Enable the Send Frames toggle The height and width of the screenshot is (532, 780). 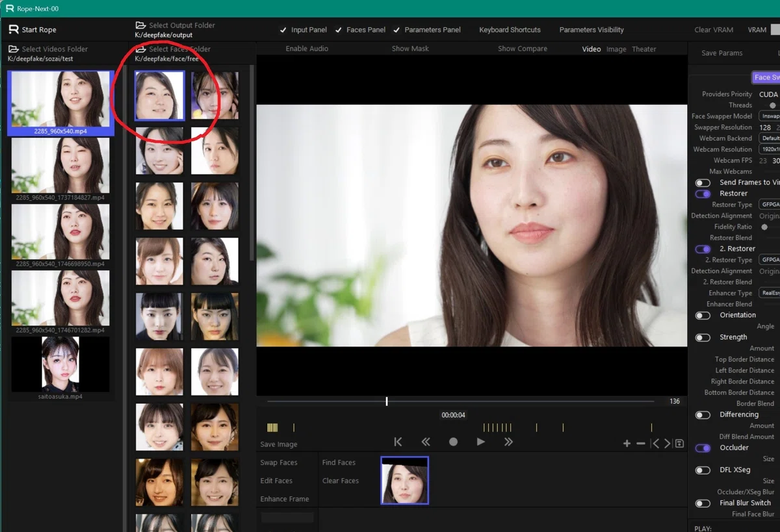[703, 183]
